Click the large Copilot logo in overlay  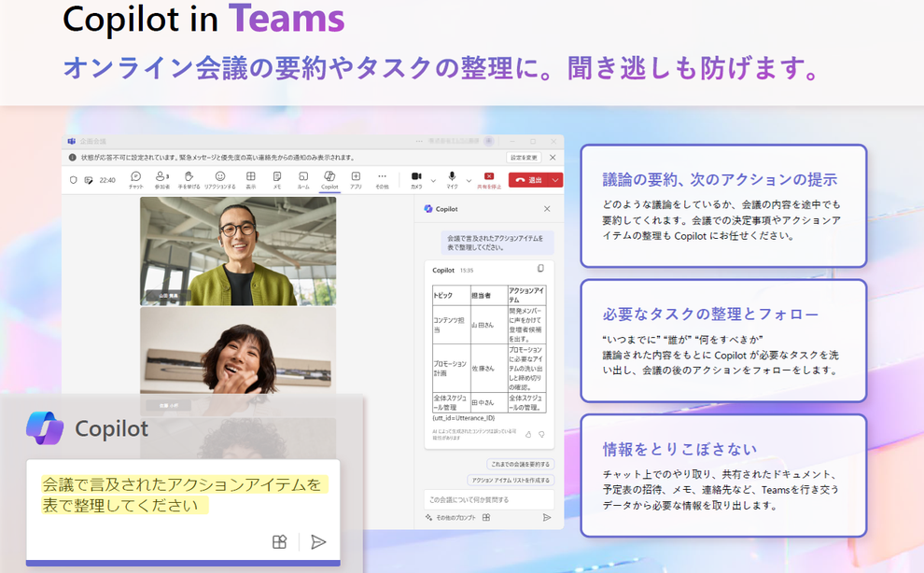[45, 428]
